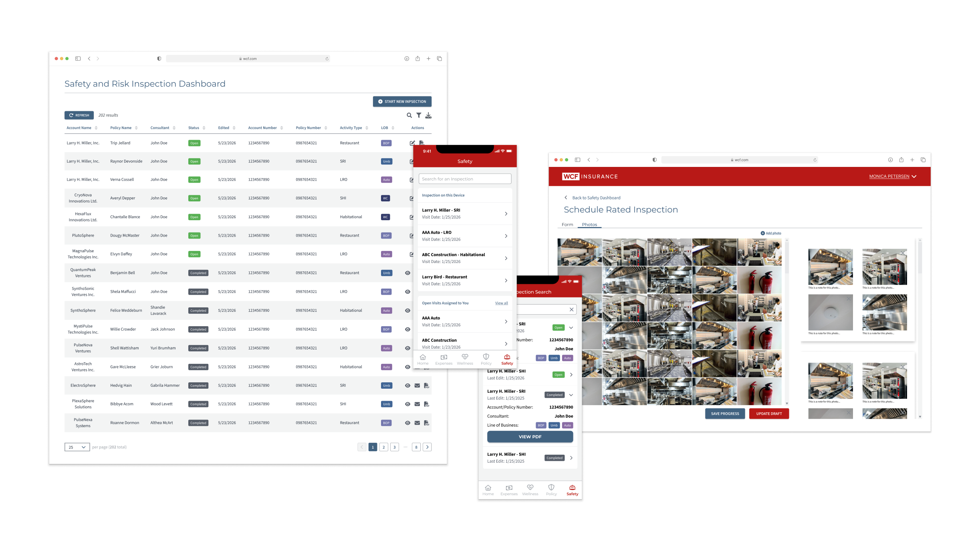Viewport: 980px width, 550px height.
Task: Open the filter funnel icon
Action: 419,115
